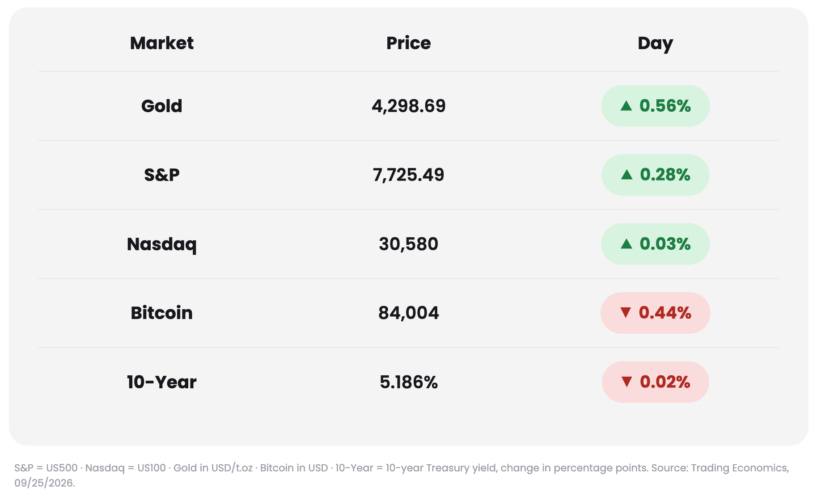821x504 pixels.
Task: Click the up triangle next to 0.03%
Action: (626, 244)
